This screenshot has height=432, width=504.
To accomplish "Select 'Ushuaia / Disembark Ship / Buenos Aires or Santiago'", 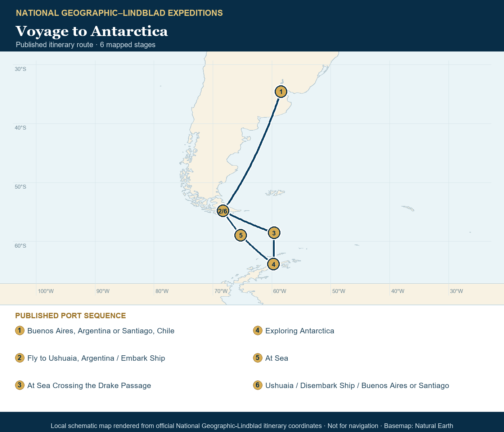I will click(357, 386).
